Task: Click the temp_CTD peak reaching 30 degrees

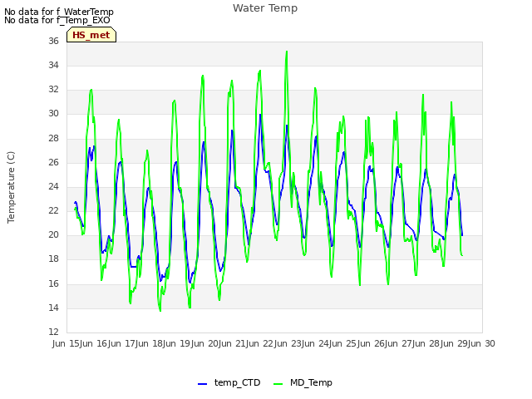Action: pyautogui.click(x=260, y=115)
